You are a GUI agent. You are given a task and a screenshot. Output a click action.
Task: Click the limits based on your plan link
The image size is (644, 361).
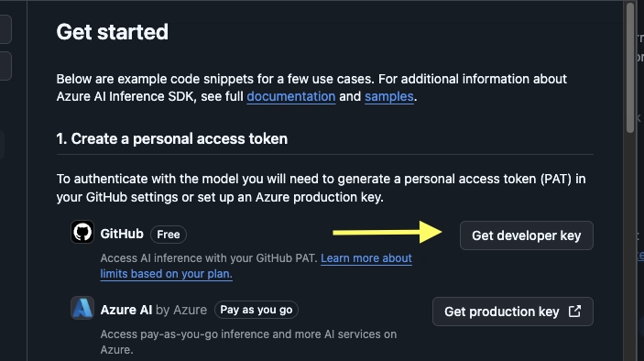[167, 274]
